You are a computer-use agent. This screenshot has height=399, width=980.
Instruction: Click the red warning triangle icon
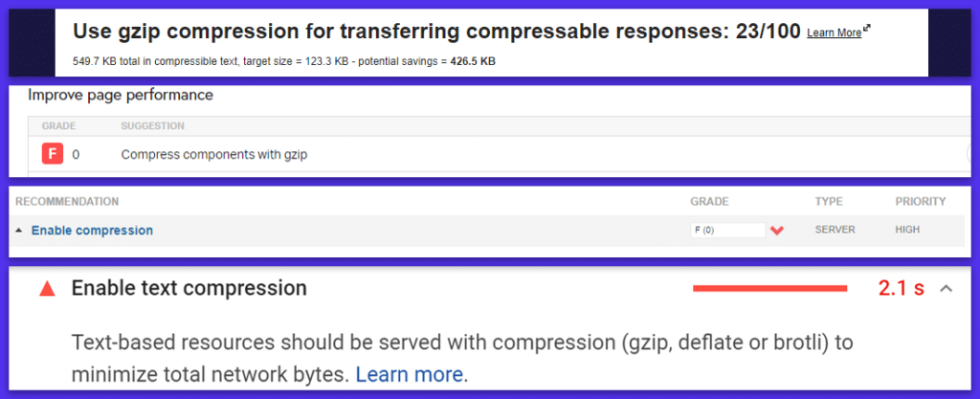coord(47,289)
